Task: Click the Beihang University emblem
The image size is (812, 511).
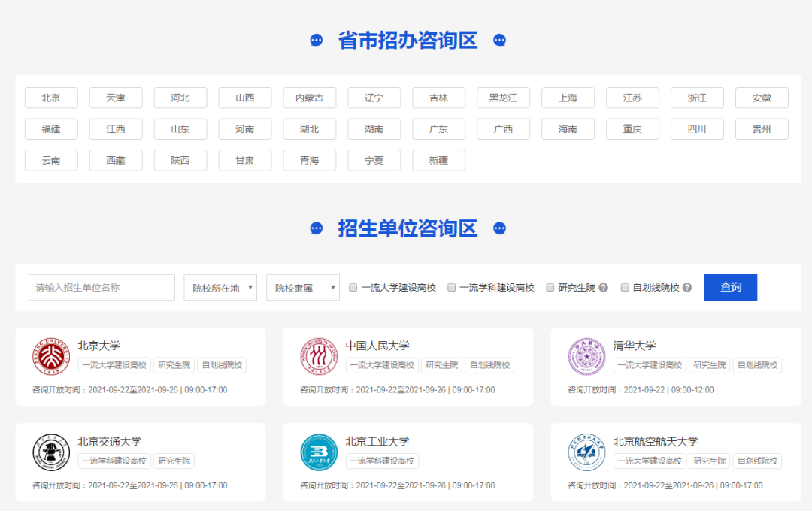Action: click(x=587, y=452)
